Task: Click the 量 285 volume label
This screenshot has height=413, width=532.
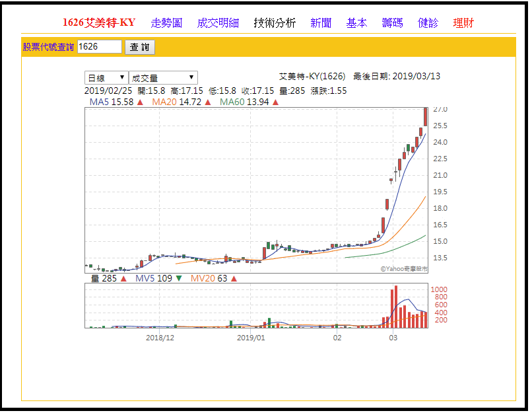Action: 104,278
